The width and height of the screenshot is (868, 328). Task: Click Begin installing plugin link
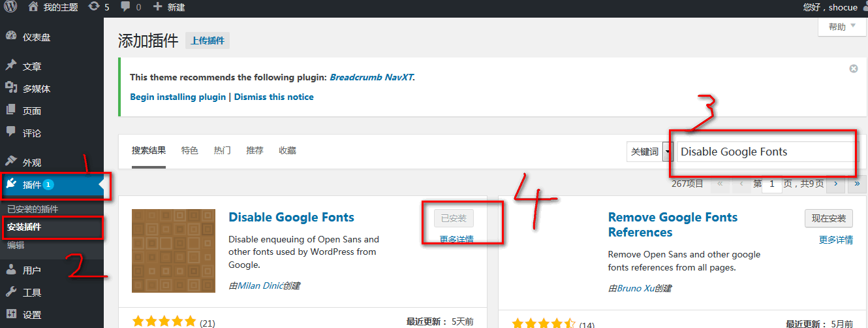pyautogui.click(x=178, y=97)
